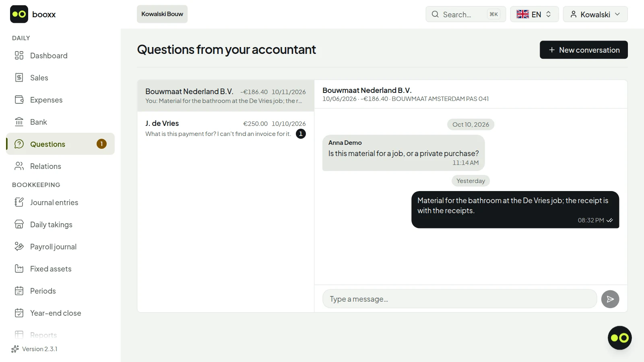Click the 'Material for the bathroom' sent message
This screenshot has height=362, width=644.
(x=515, y=210)
